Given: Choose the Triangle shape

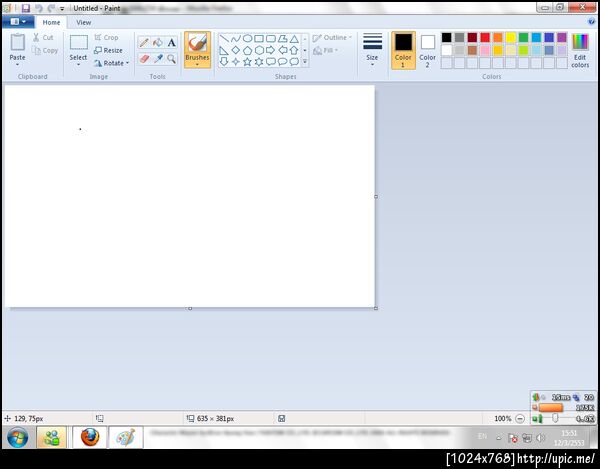Looking at the screenshot, I should point(294,39).
